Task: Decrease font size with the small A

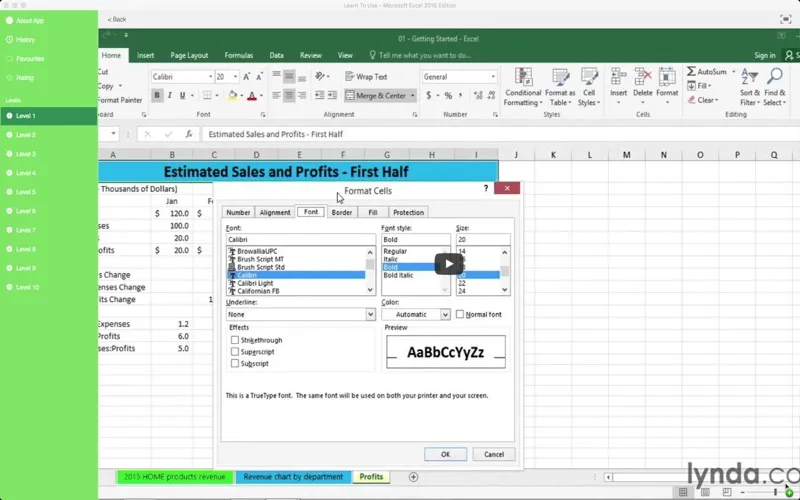Action: pos(259,77)
